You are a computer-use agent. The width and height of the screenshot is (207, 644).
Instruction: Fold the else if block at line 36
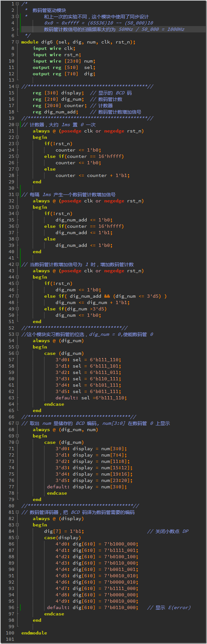(x=17, y=226)
